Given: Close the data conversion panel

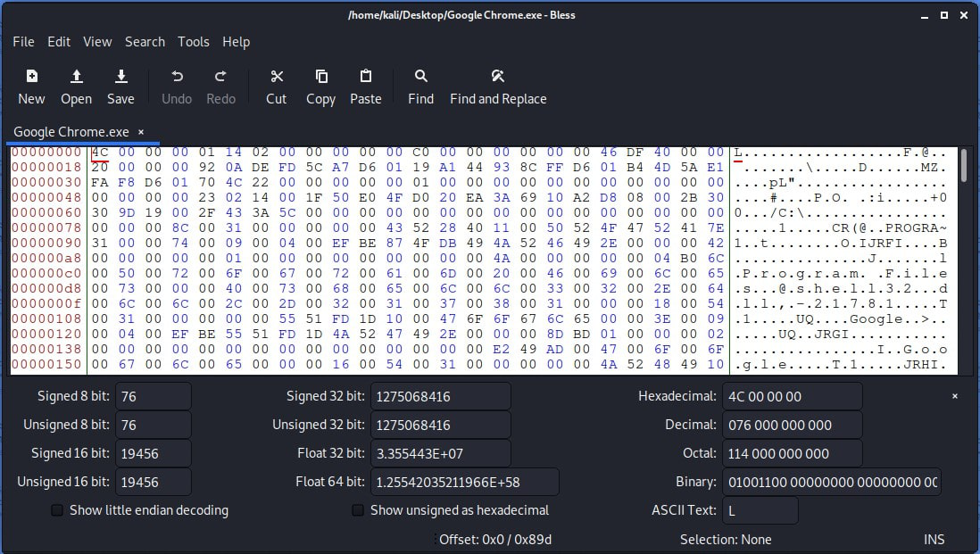Looking at the screenshot, I should (955, 396).
